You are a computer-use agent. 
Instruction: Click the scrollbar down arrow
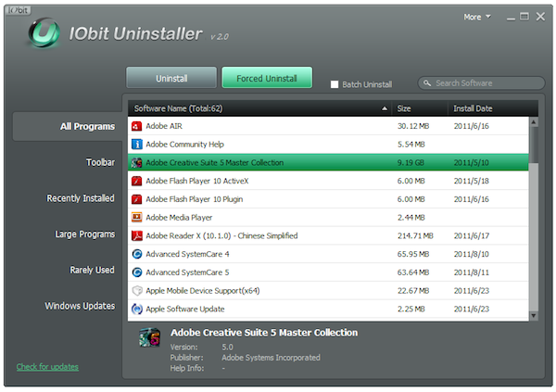534,315
